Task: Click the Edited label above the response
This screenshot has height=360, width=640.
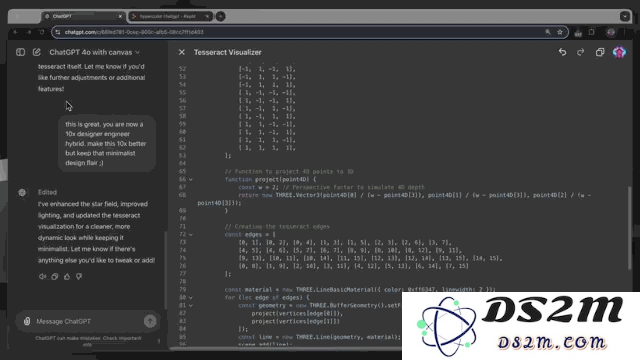Action: click(47, 192)
